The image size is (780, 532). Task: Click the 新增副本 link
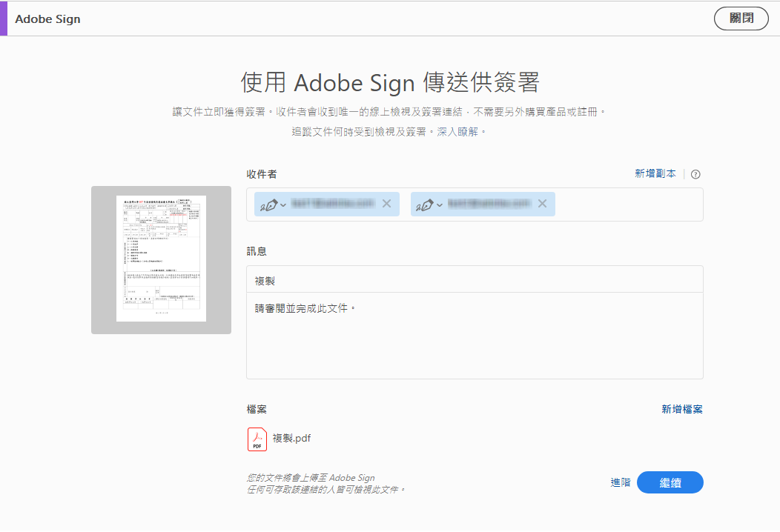tap(655, 173)
